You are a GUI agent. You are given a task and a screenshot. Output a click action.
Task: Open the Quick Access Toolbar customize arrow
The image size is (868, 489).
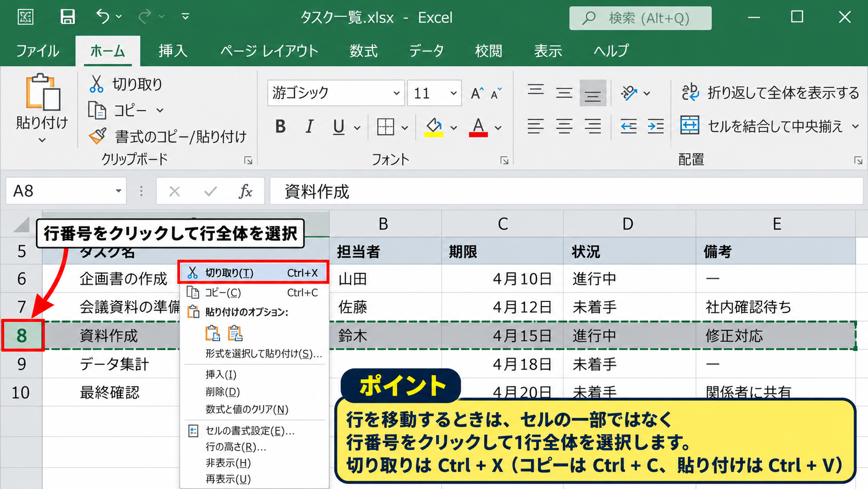(x=185, y=17)
